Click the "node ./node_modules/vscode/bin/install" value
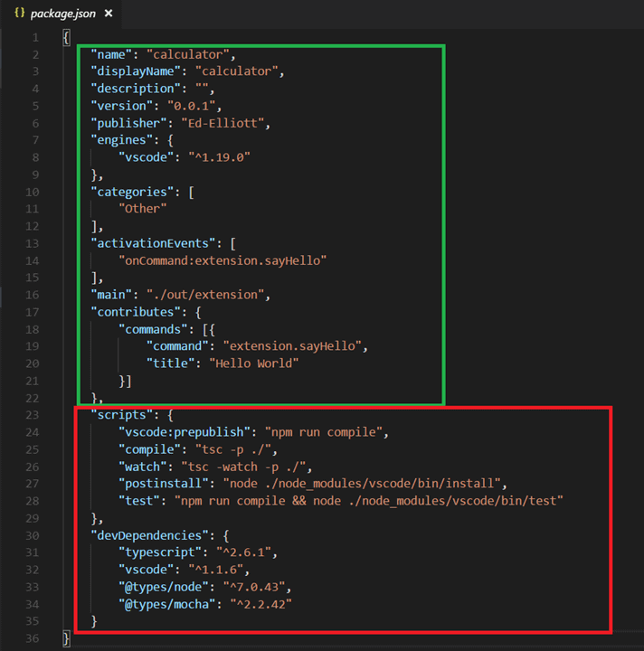This screenshot has width=644, height=651. tap(362, 484)
